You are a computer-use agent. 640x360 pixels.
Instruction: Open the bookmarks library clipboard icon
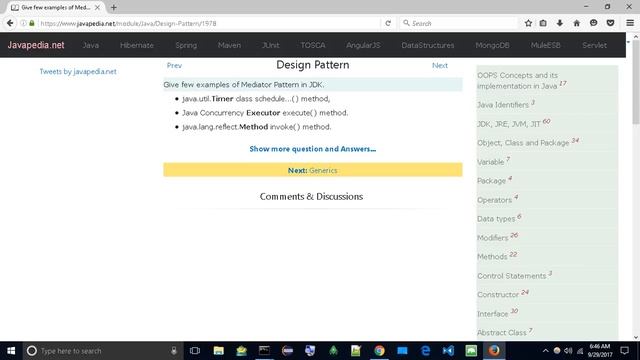pos(543,23)
